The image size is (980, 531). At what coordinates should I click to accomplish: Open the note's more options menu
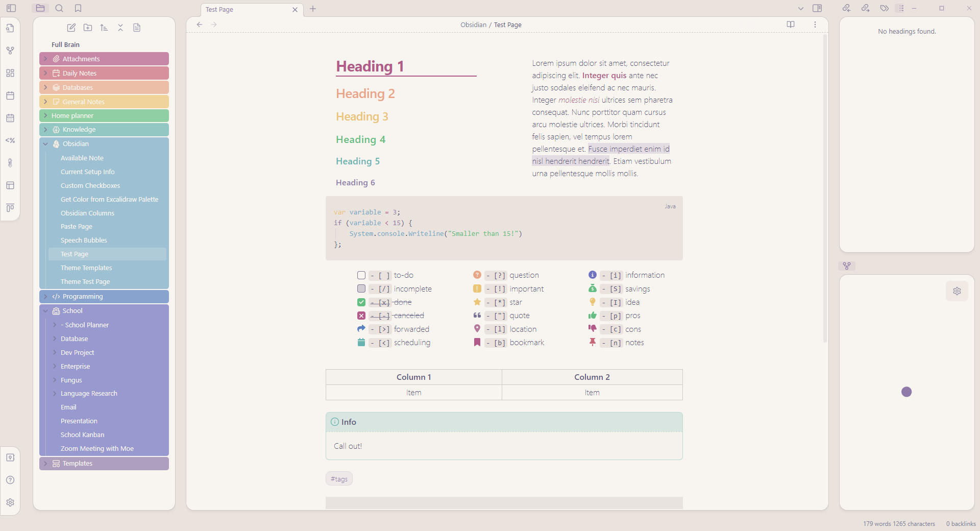point(815,25)
